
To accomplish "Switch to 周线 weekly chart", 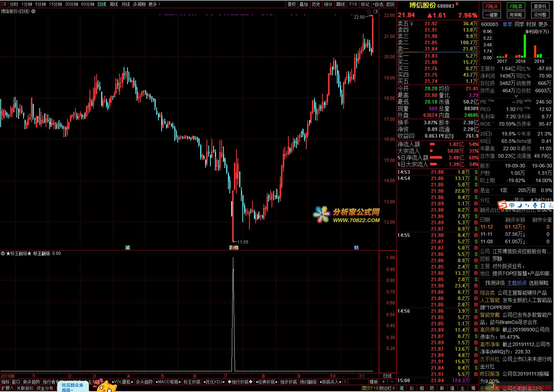I will click(x=114, y=4).
